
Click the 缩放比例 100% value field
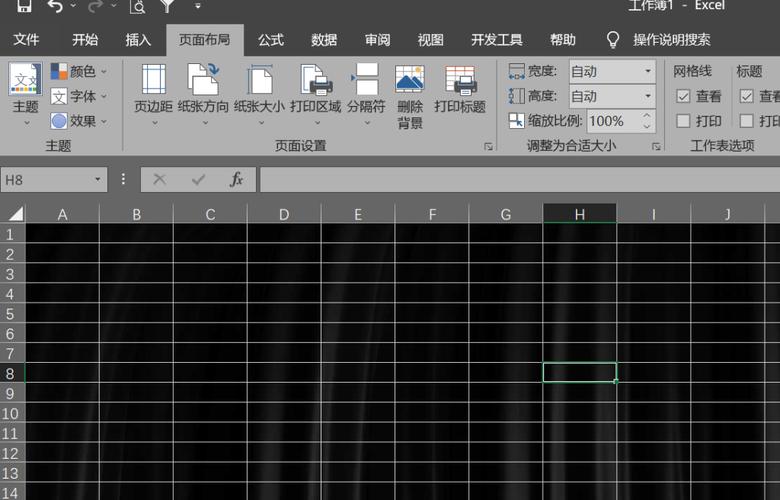[613, 121]
